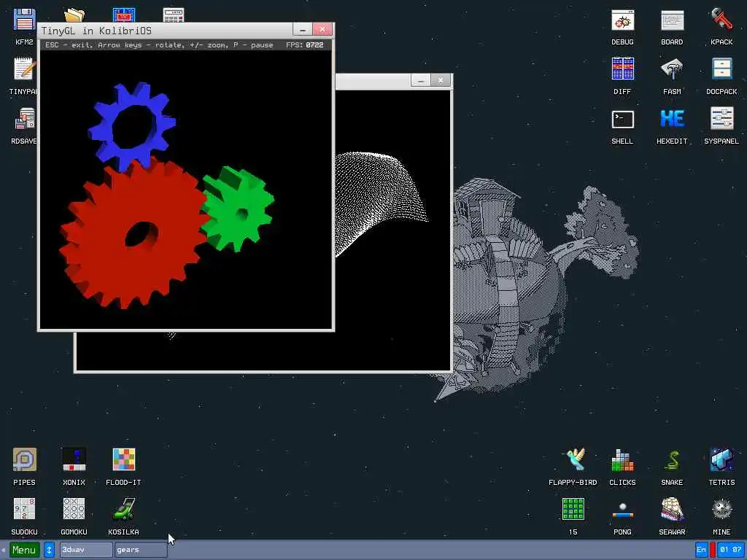This screenshot has width=747, height=560.
Task: Open the DOCPACK icon
Action: (x=721, y=69)
